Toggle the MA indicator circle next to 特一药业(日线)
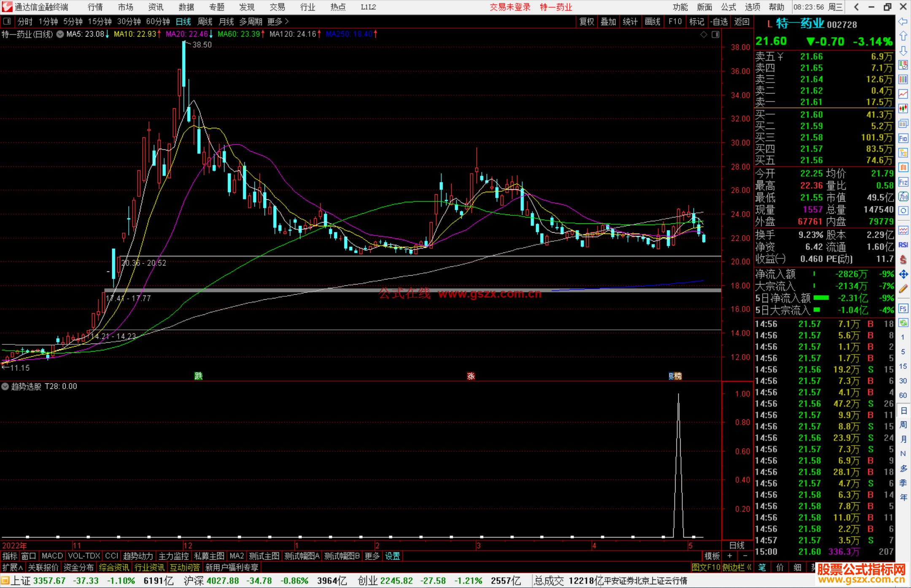 point(60,34)
